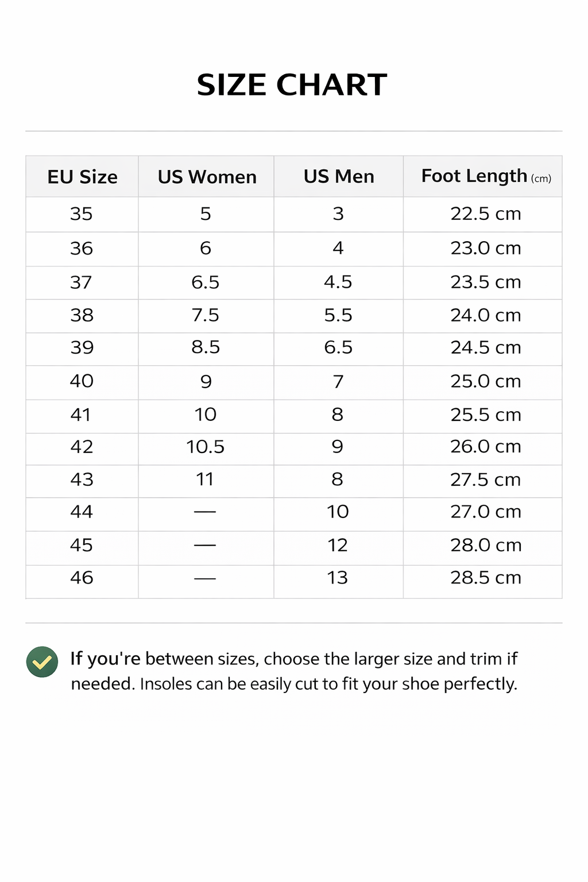Click the 22.5 cm foot length cell
The width and height of the screenshot is (588, 882).
tap(485, 214)
